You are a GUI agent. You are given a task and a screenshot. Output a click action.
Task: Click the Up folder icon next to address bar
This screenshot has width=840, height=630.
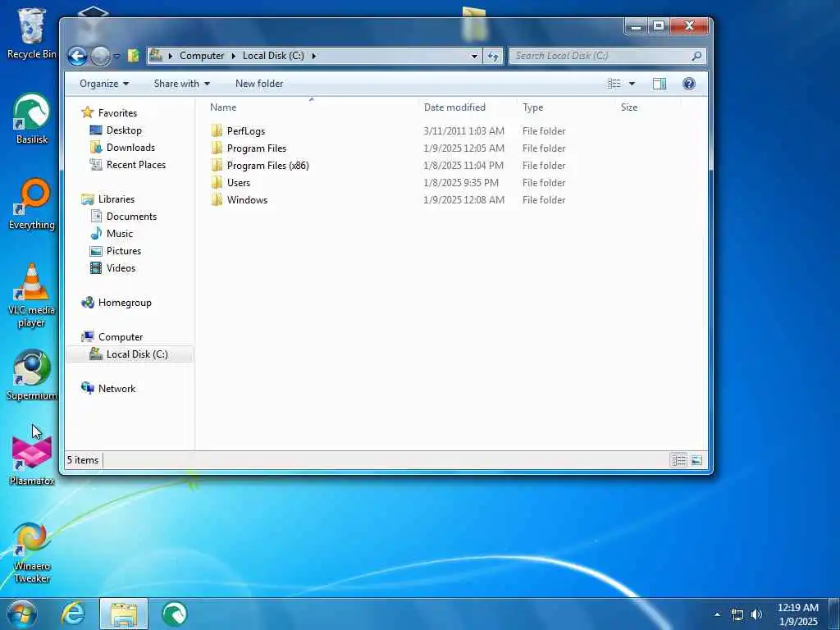tap(134, 55)
